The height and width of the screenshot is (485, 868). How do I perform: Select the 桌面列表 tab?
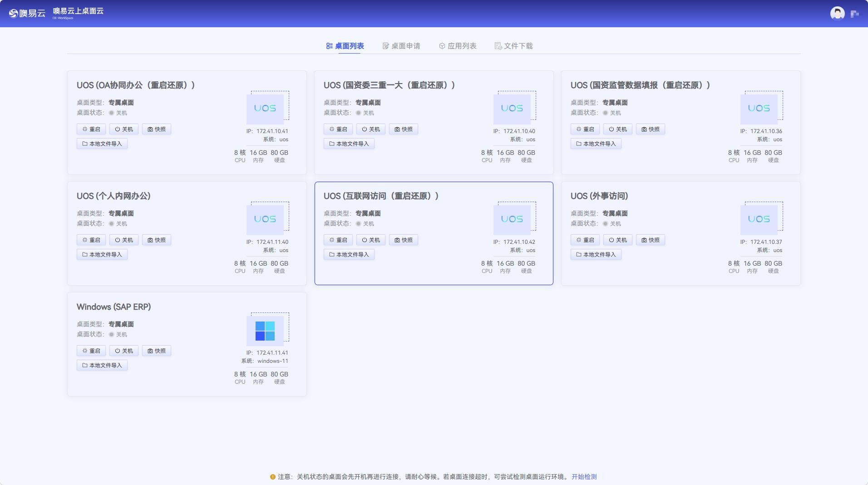click(x=345, y=46)
